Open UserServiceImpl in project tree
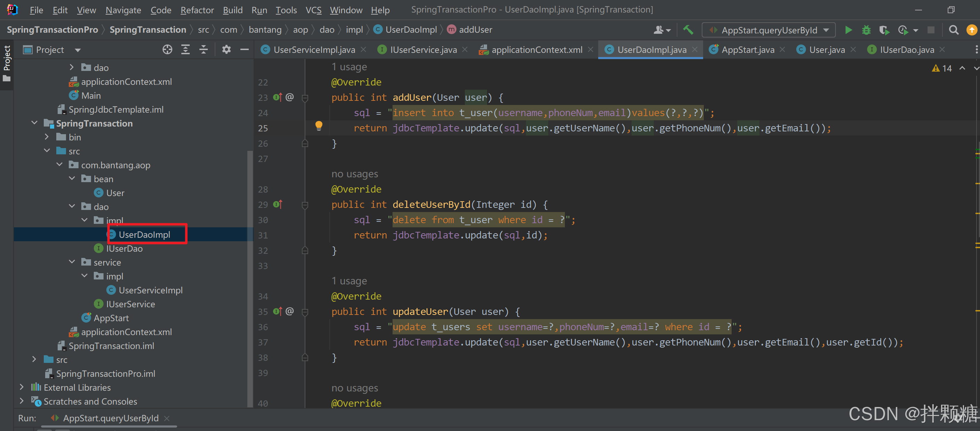Screen dimensions: 980x431 coord(150,290)
